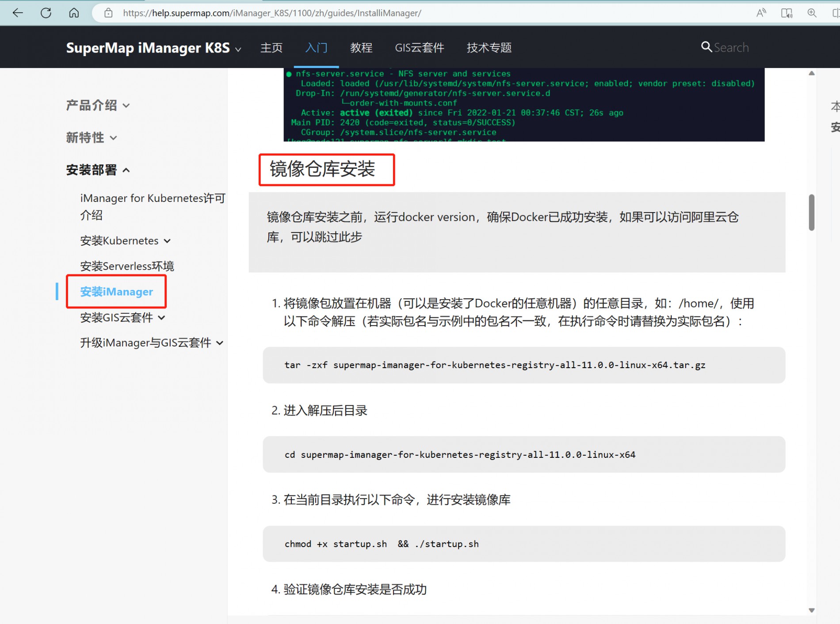The height and width of the screenshot is (624, 840).
Task: Click the address bar URL
Action: pyautogui.click(x=272, y=13)
